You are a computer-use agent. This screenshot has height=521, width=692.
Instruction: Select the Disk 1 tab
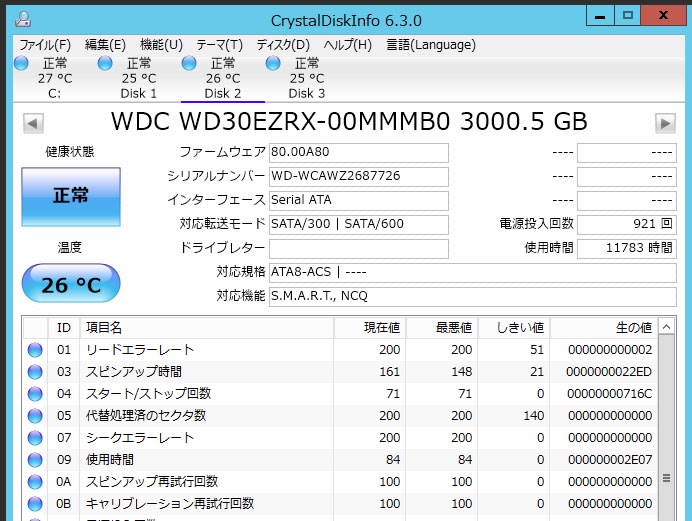pos(139,78)
